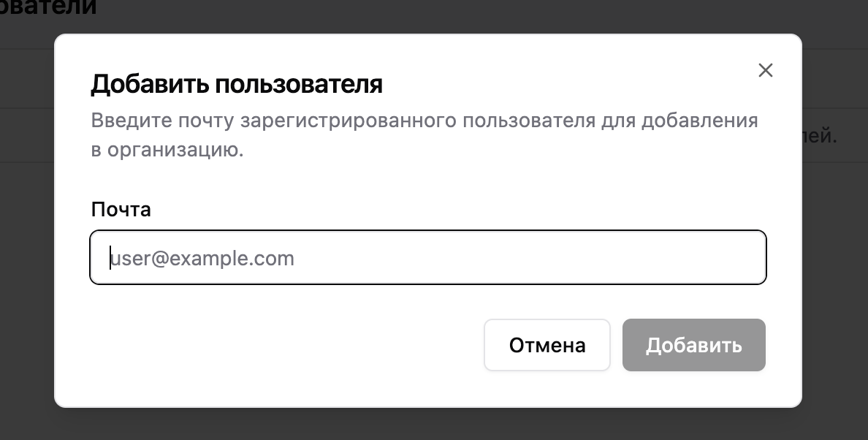Click the word "пользователя" in the dialog heading
The height and width of the screenshot is (440, 868).
tap(300, 84)
